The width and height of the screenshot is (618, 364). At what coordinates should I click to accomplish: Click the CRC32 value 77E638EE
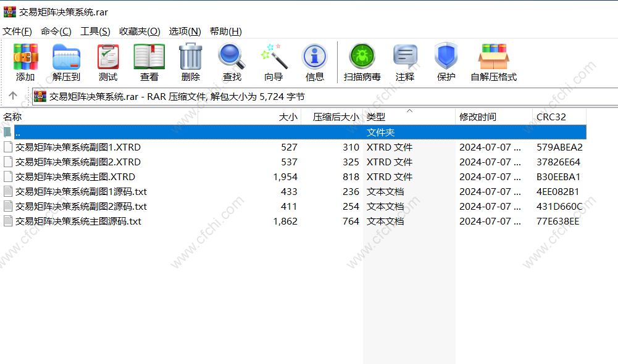(557, 221)
